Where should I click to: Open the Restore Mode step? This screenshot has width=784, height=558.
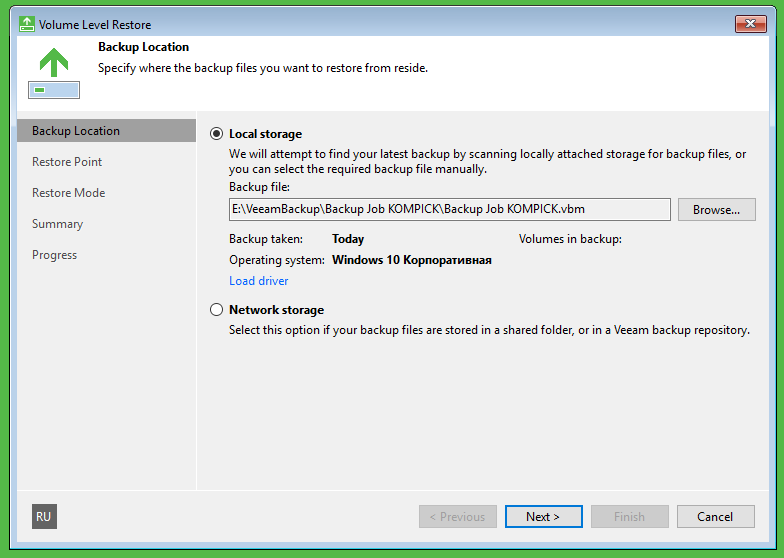pos(68,193)
